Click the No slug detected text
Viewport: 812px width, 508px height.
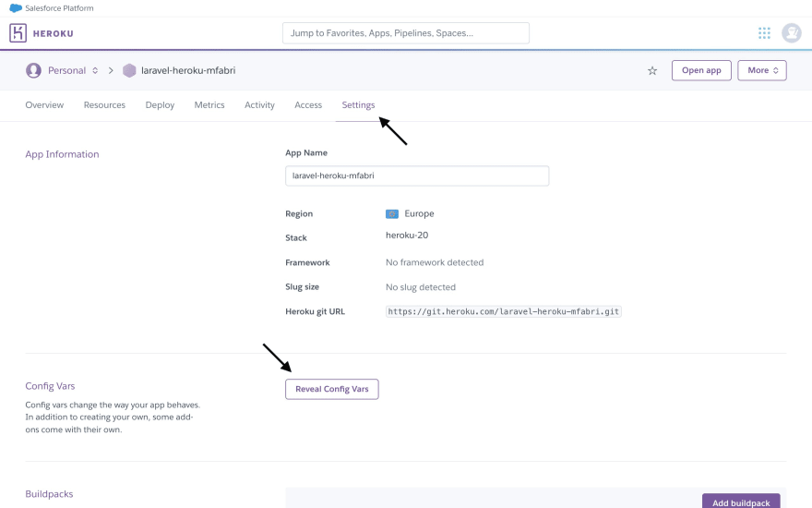point(421,287)
